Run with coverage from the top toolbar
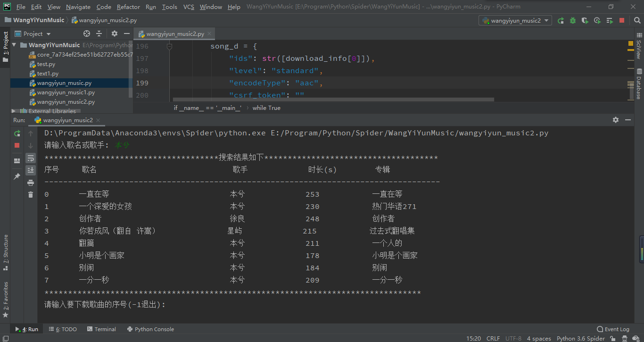This screenshot has width=644, height=342. point(585,21)
